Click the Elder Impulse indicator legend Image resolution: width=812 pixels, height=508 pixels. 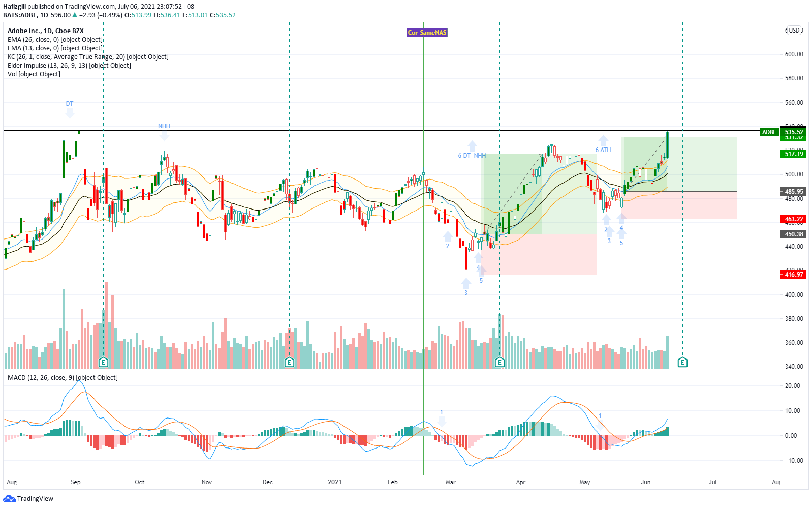pyautogui.click(x=69, y=66)
